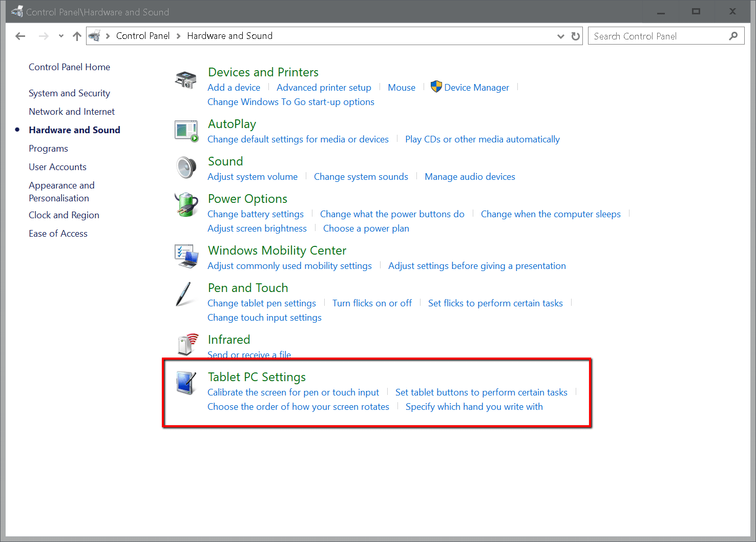This screenshot has height=542, width=756.
Task: Open the Programs category
Action: coord(48,149)
